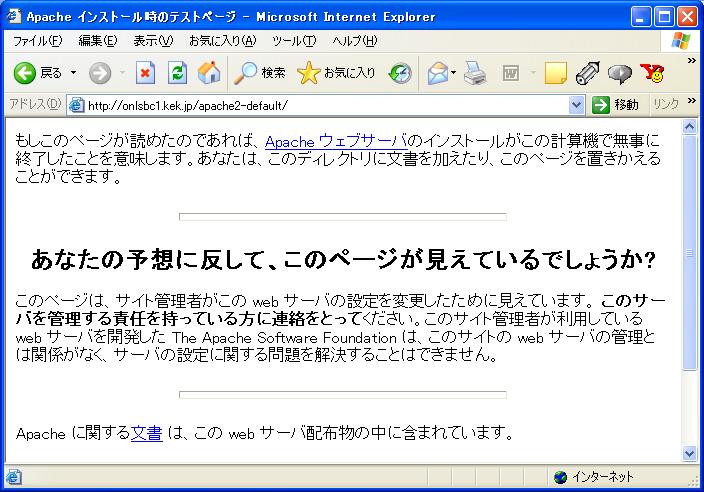This screenshot has height=492, width=704.
Task: Click the yellow note icon
Action: point(555,73)
